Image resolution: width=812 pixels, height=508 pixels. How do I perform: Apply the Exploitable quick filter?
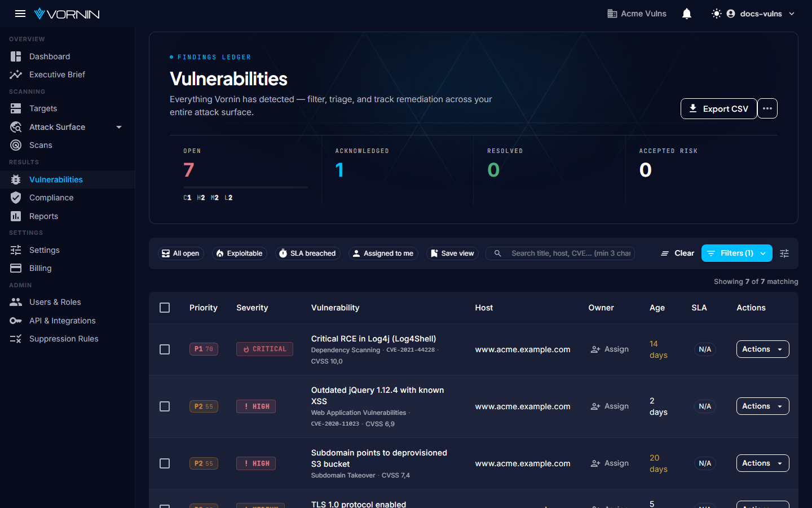(x=240, y=253)
